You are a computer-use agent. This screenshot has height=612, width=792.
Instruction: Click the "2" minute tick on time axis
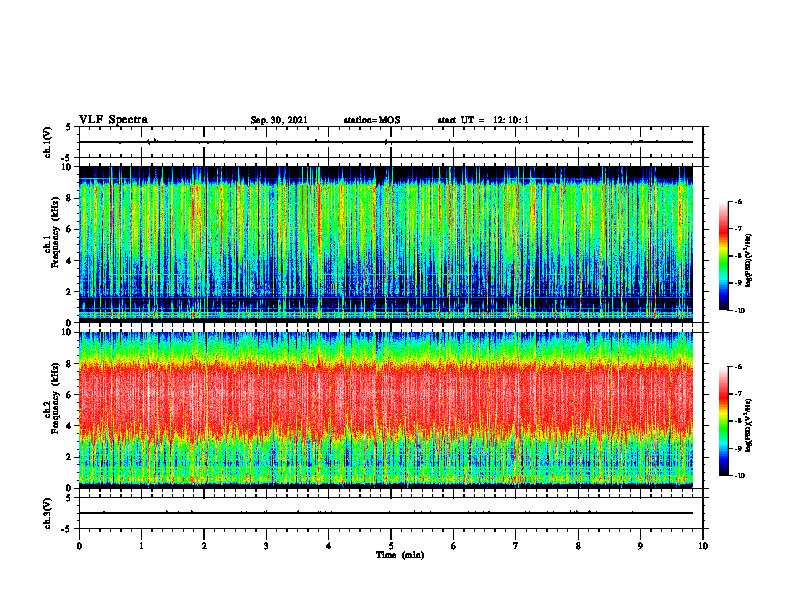[204, 546]
